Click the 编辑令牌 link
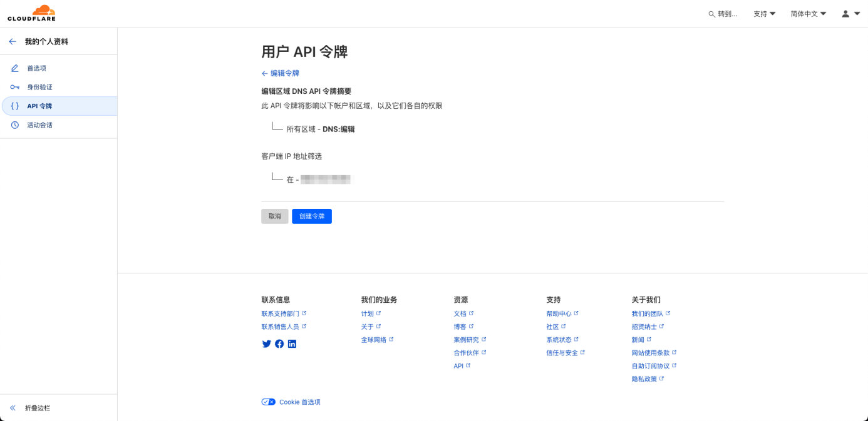Screen dimensions: 868x421 (281, 73)
